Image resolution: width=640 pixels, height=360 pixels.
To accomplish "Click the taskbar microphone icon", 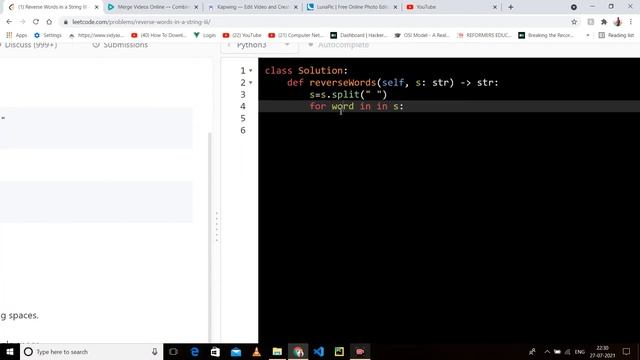I will [x=155, y=351].
